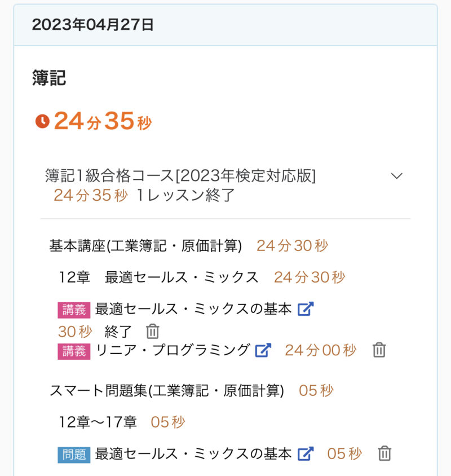Open external link icon for リニア・プログラミング

[x=263, y=350]
